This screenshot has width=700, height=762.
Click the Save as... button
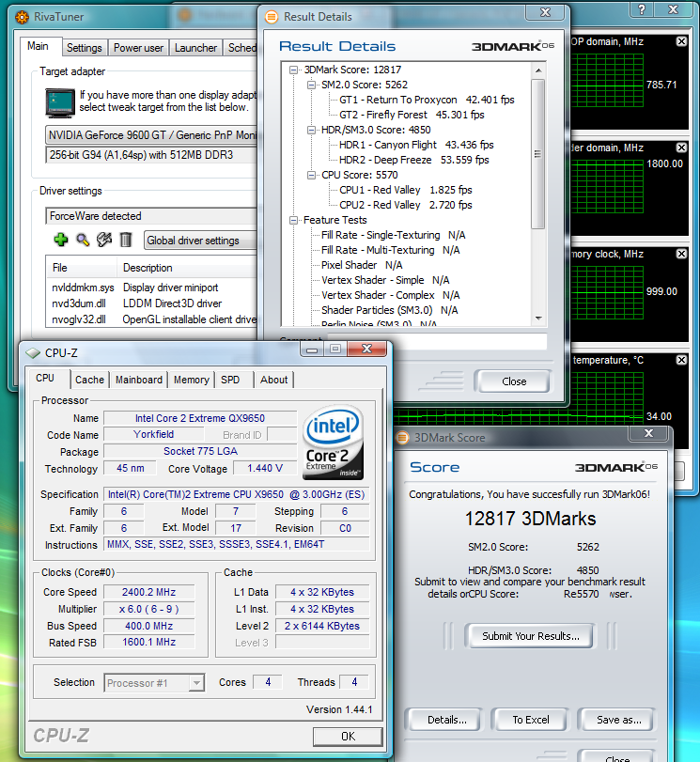619,720
